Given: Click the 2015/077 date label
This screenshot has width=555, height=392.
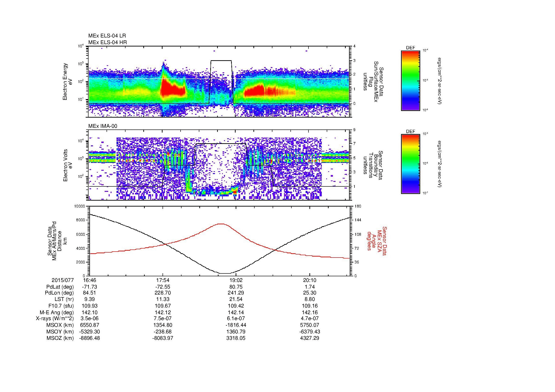Looking at the screenshot, I should click(63, 280).
